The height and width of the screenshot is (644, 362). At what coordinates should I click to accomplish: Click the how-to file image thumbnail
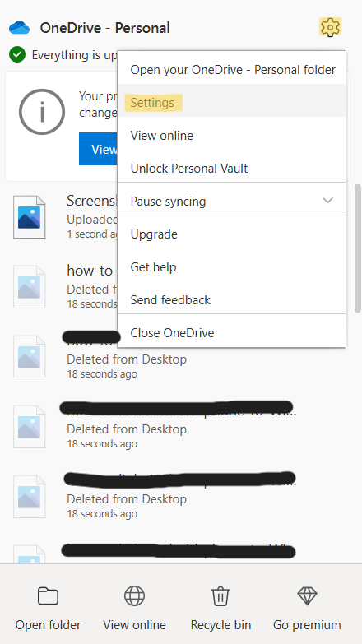tap(30, 287)
